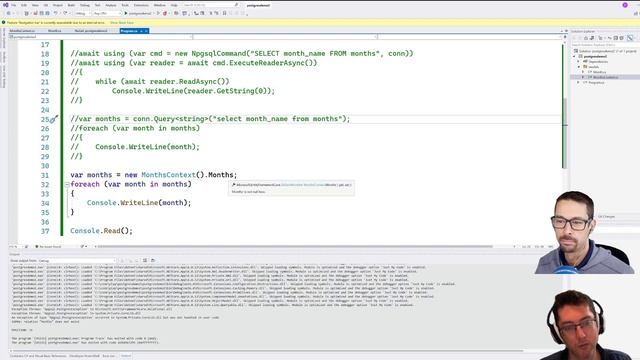
Task: Click the info icon on yellow notification bar
Action: 4,22
